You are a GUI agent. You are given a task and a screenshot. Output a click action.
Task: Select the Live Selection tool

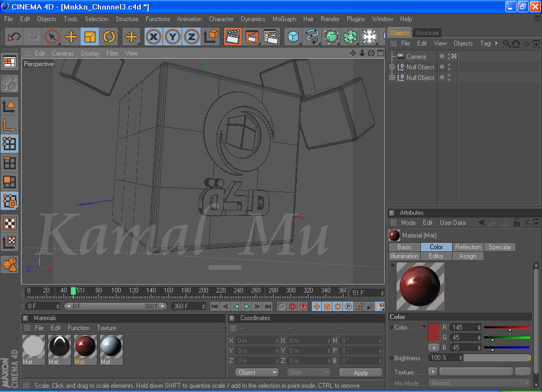tap(52, 37)
